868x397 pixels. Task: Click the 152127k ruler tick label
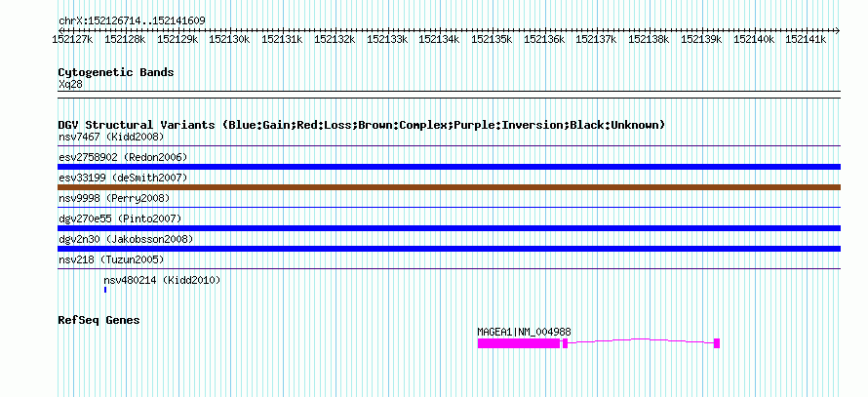click(72, 39)
